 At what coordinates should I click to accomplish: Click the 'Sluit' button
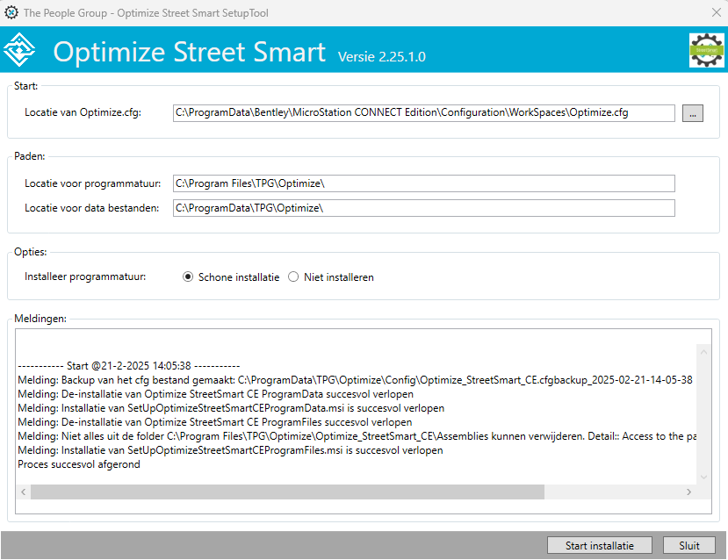pos(689,546)
